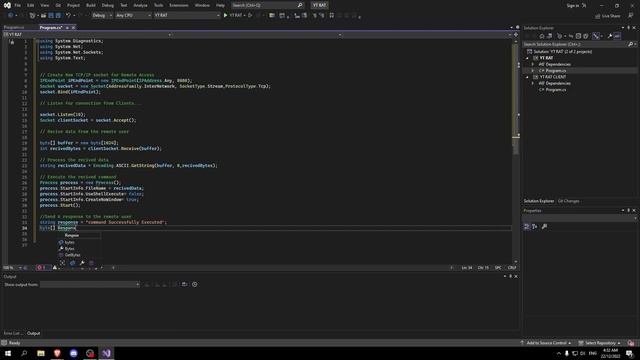Click the wrench filter in IntelliSense filter bar
640x360 pixels.
click(x=82, y=263)
